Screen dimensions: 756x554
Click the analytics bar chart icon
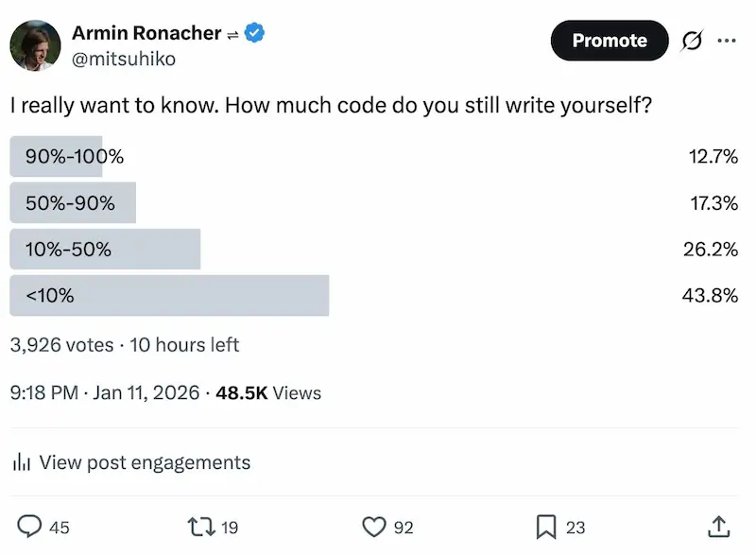21,462
